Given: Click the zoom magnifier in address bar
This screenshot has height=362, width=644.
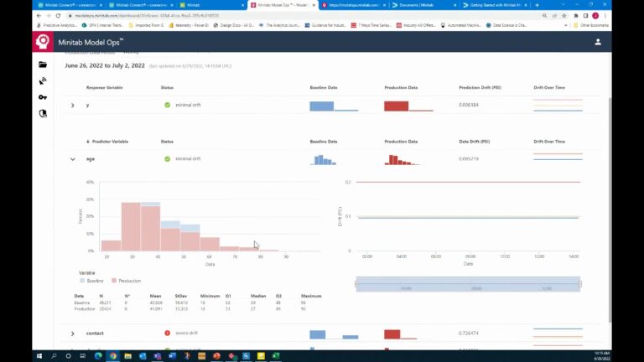Looking at the screenshot, I should coord(544,16).
